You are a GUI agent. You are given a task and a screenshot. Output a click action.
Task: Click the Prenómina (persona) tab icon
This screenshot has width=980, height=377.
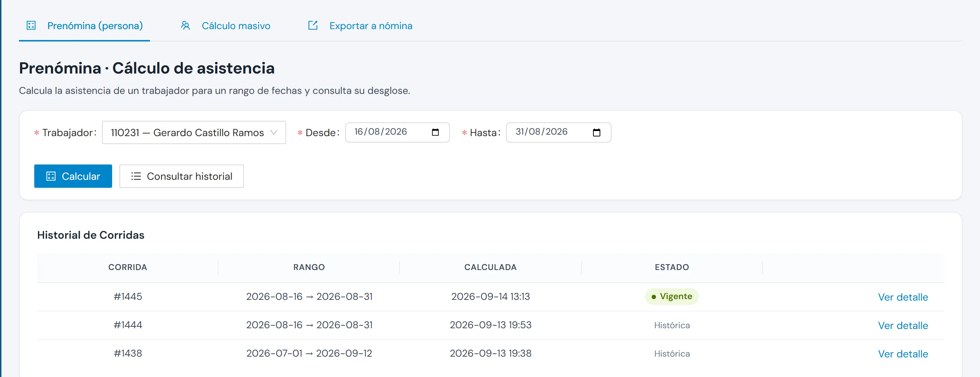pyautogui.click(x=31, y=25)
